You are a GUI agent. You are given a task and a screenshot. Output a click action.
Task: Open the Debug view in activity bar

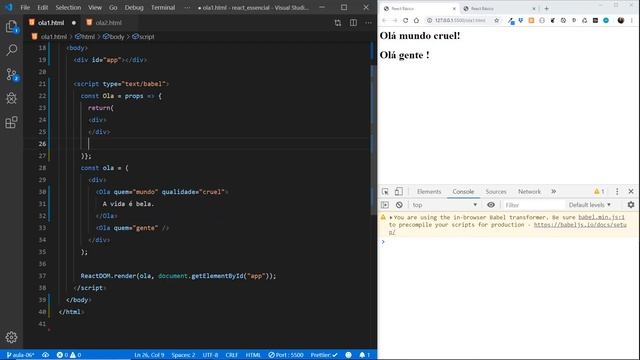coord(11,98)
